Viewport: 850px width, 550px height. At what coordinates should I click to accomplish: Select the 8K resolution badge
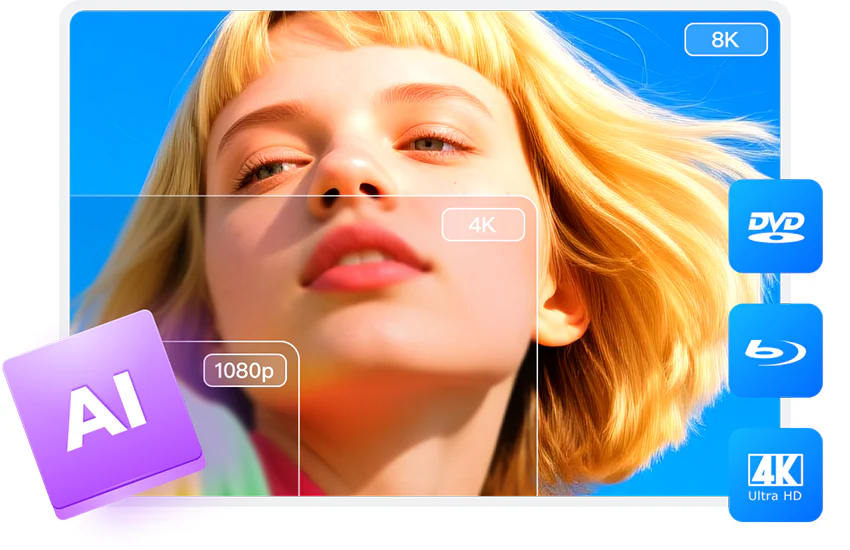[x=726, y=40]
